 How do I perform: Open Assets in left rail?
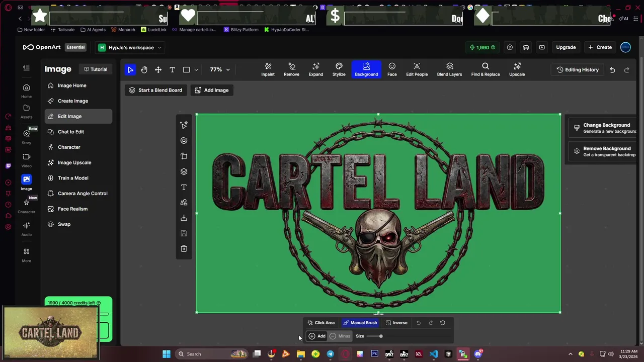pyautogui.click(x=26, y=112)
